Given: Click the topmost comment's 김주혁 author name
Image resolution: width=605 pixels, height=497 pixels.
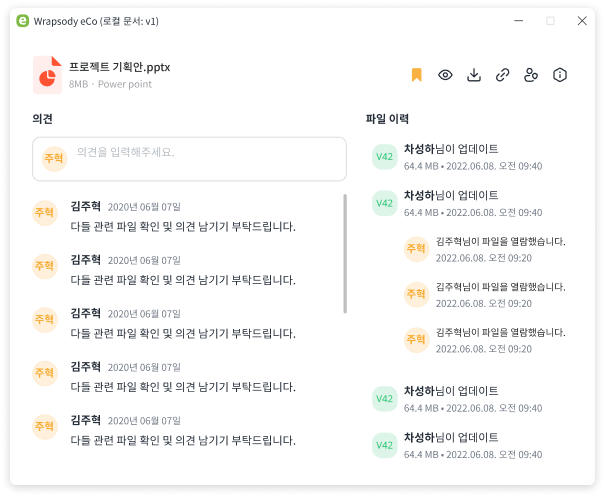Looking at the screenshot, I should click(86, 206).
